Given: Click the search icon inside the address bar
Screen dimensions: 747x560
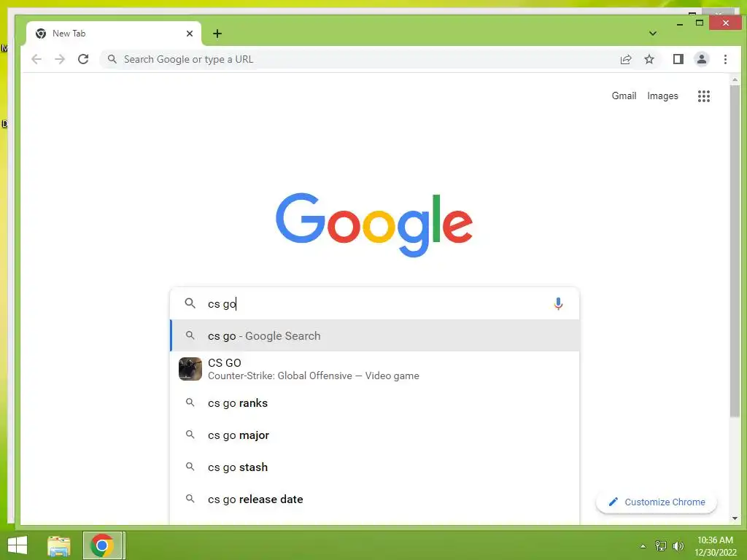Looking at the screenshot, I should pyautogui.click(x=112, y=59).
